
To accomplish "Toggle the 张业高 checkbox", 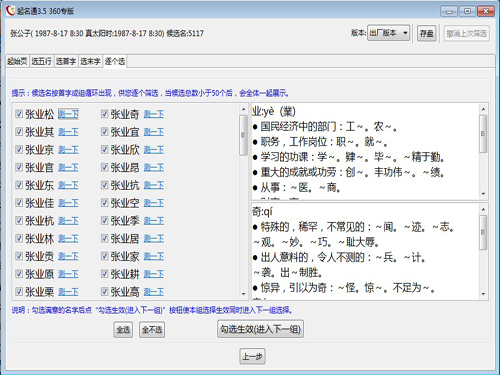I will point(105,292).
